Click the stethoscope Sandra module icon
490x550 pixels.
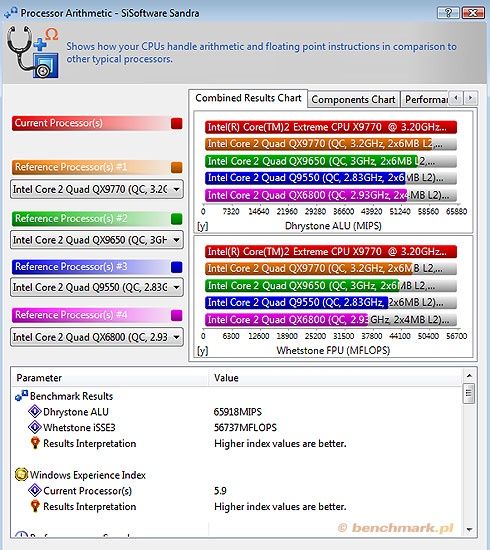[x=32, y=52]
